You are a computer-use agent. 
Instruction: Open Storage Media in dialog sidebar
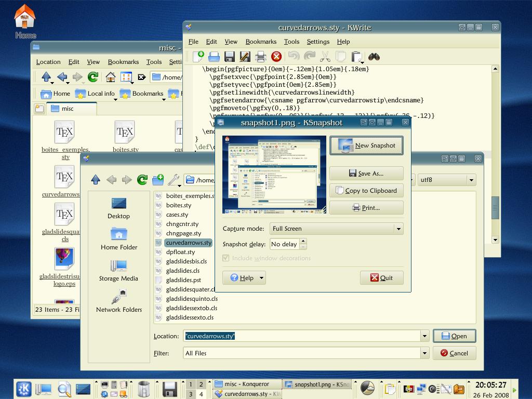tap(119, 270)
